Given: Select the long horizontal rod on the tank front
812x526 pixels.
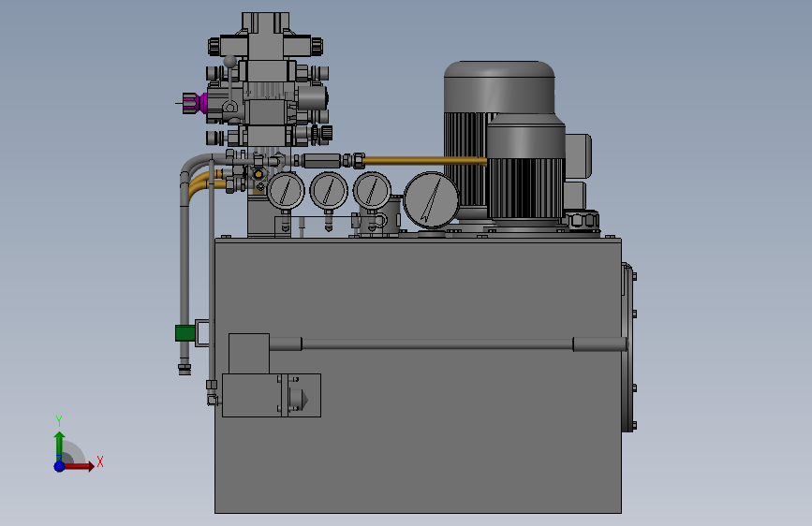Looking at the screenshot, I should (448, 343).
